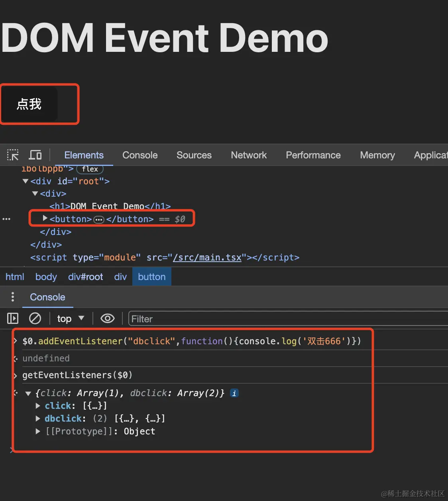Click the ellipsis badge inside button node
This screenshot has height=501, width=448.
[98, 219]
